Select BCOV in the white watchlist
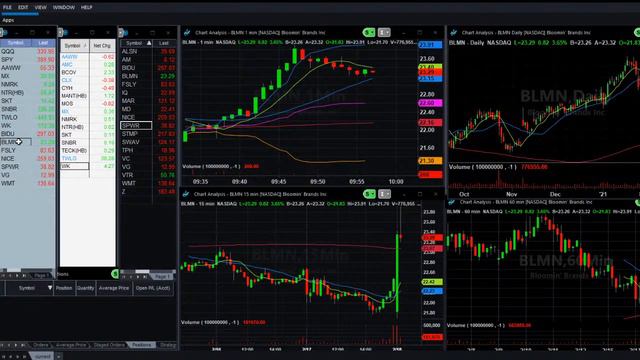Image resolution: width=640 pixels, height=360 pixels. [x=69, y=72]
